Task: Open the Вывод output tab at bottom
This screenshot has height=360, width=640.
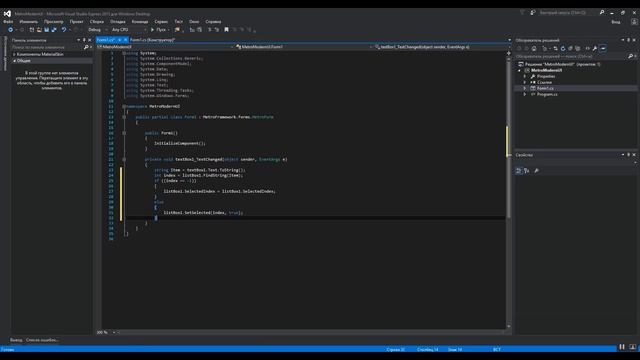Action: coord(16,340)
